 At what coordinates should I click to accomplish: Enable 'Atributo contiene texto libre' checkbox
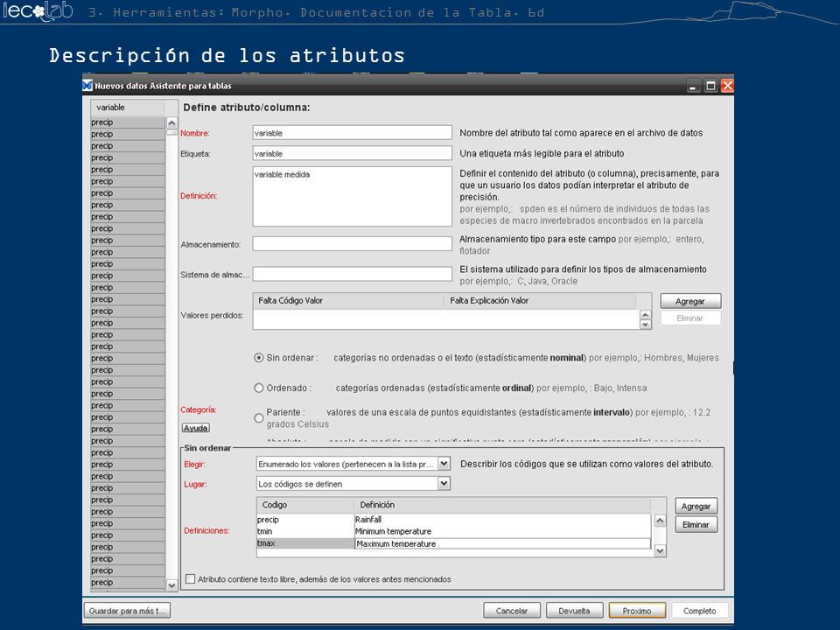coord(190,578)
